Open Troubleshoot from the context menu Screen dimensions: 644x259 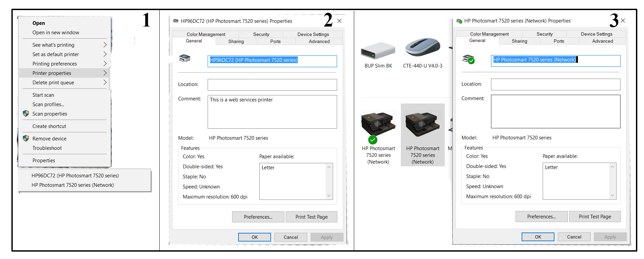(47, 148)
